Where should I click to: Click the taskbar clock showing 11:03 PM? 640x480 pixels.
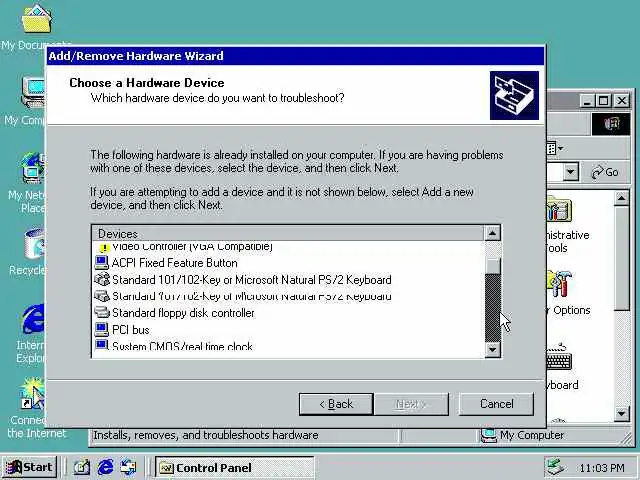602,468
